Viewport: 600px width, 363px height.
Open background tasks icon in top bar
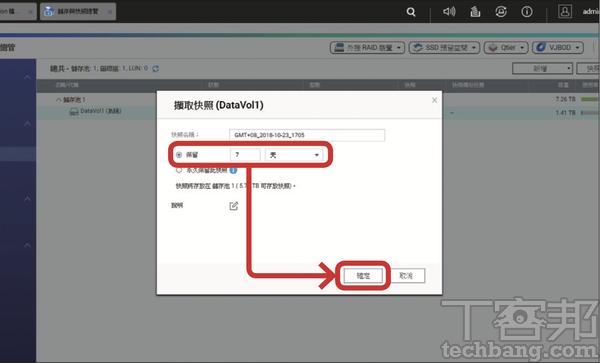click(x=475, y=12)
